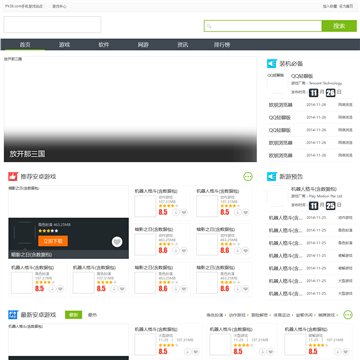Open the 排行榜 navigation tab

coord(222,45)
